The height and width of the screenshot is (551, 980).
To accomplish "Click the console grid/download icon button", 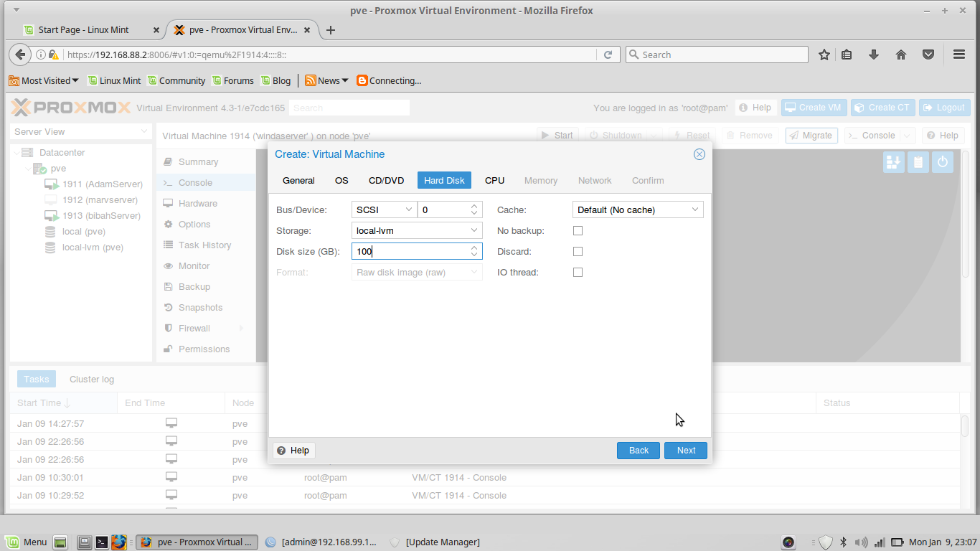I will (894, 162).
